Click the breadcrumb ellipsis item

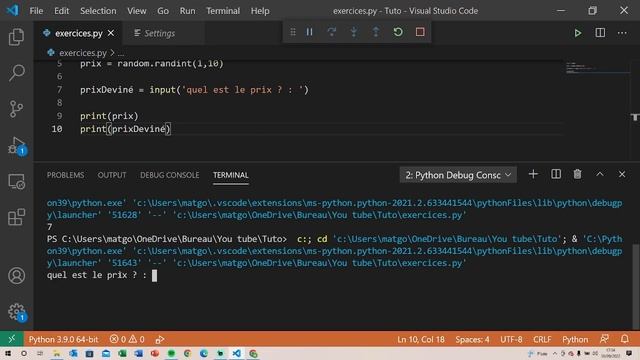(x=121, y=53)
